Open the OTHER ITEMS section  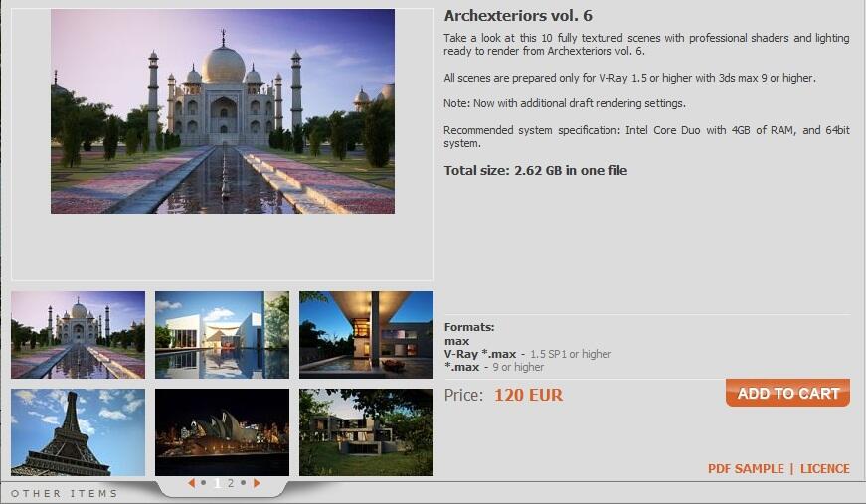point(65,493)
